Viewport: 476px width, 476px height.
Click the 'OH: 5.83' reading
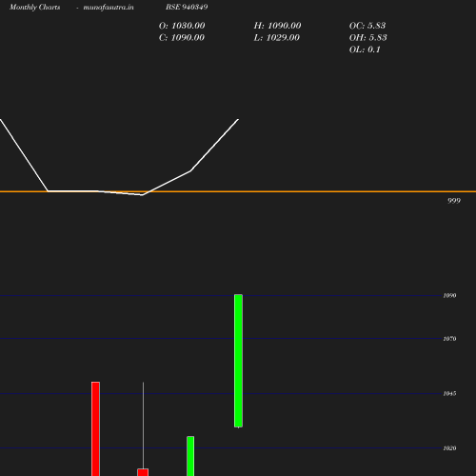(368, 37)
